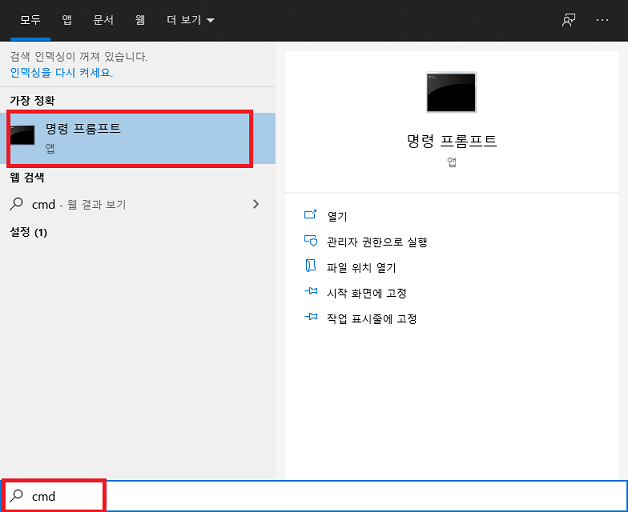Click the 명령 프롬프트 title in preview pane
The width and height of the screenshot is (628, 512).
[451, 141]
